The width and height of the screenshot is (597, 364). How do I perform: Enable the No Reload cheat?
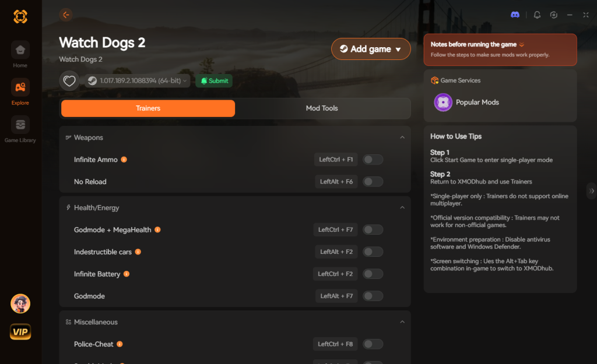[373, 182]
